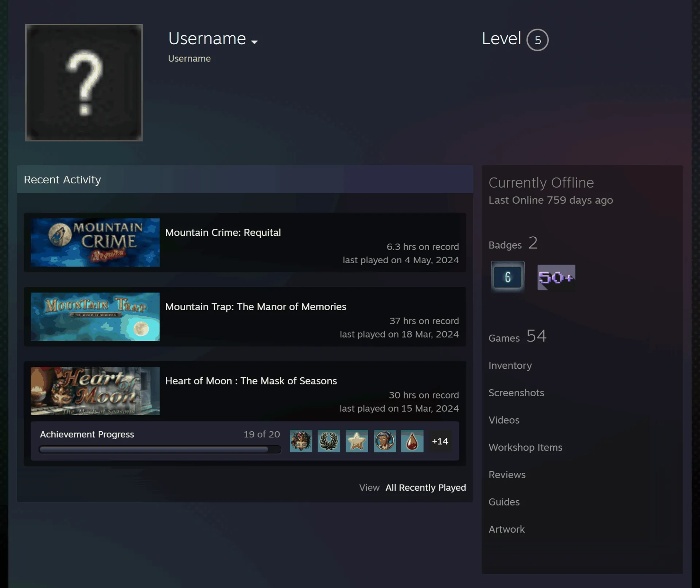Screen dimensions: 700x588
Task: Click the gold star achievement icon
Action: (357, 441)
